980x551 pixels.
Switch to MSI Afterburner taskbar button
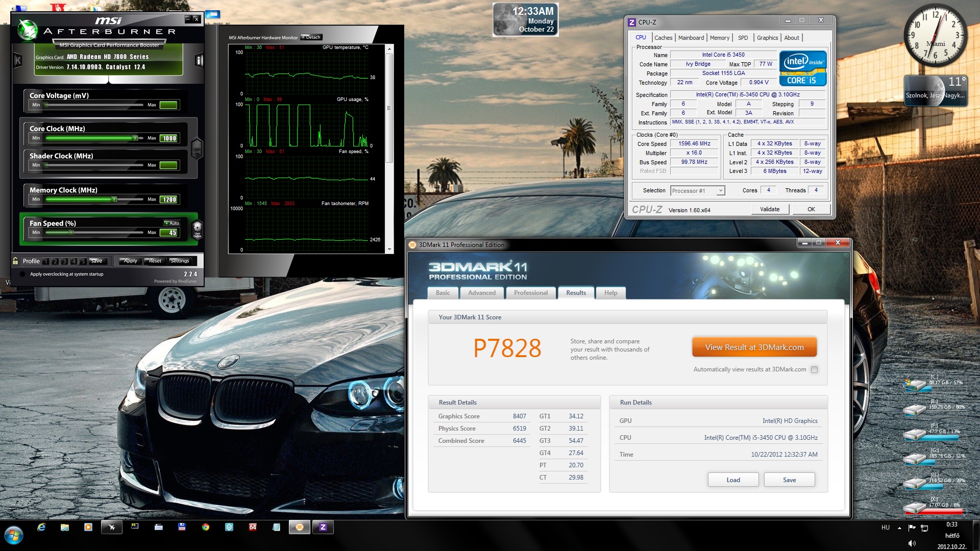pyautogui.click(x=112, y=527)
